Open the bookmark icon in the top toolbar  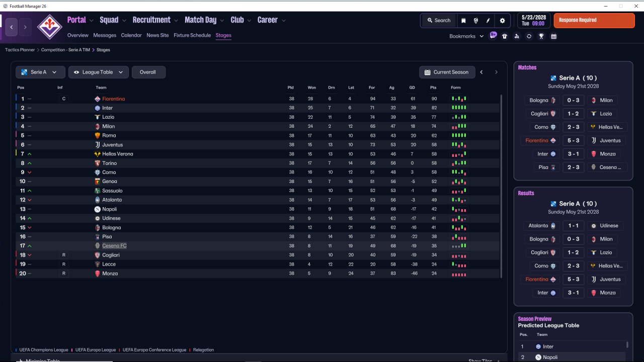463,21
